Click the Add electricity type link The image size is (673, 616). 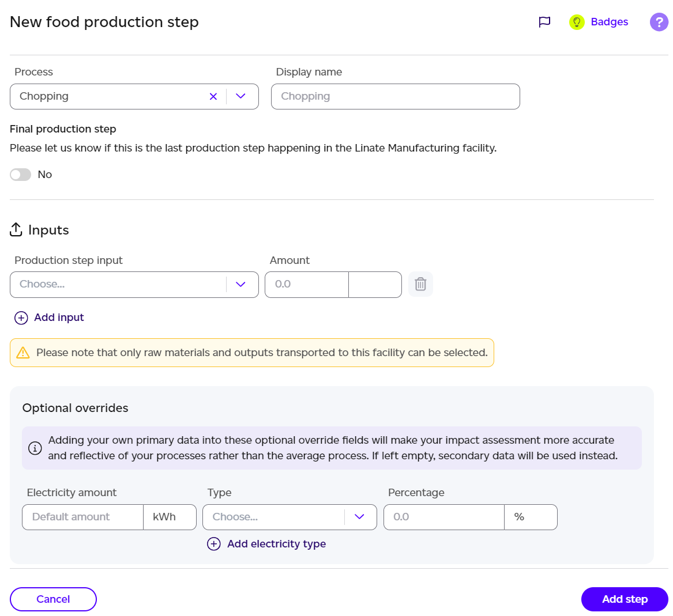point(276,544)
